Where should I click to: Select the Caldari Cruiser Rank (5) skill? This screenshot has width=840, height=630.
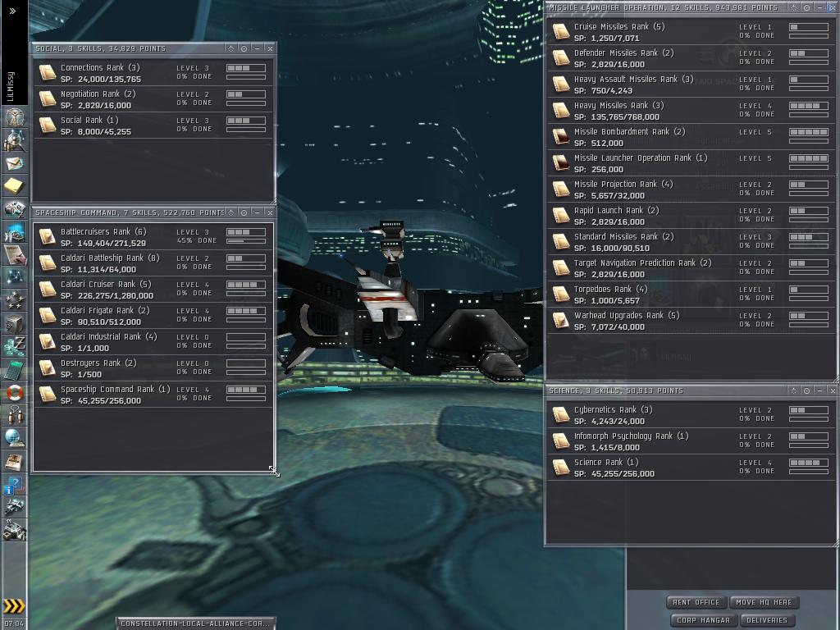click(153, 290)
